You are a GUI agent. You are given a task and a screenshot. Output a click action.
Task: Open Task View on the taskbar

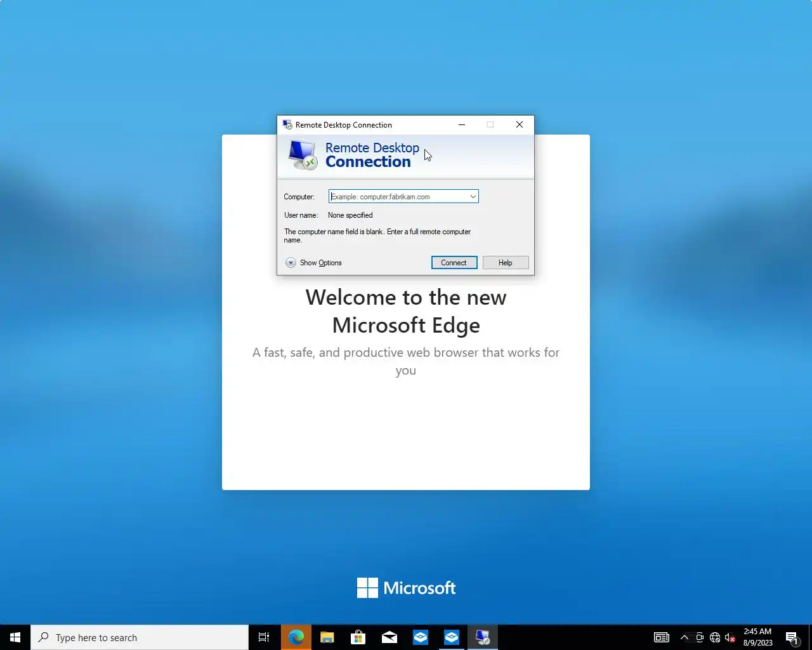click(264, 637)
